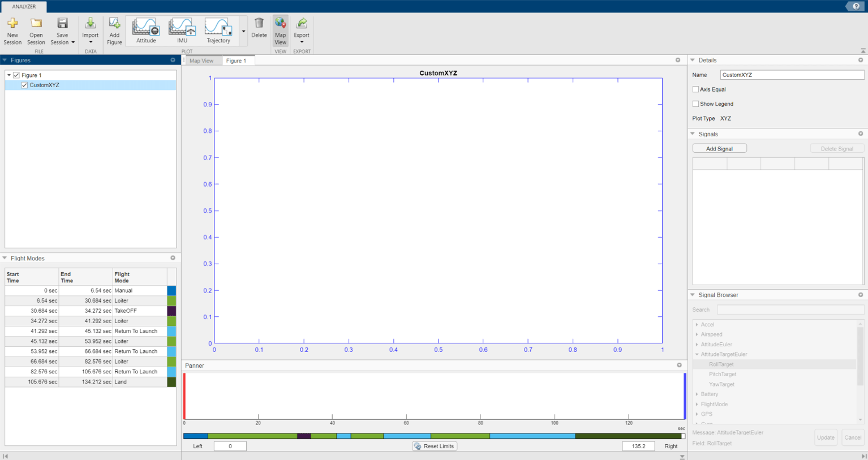Click the Add Signal button

[719, 148]
